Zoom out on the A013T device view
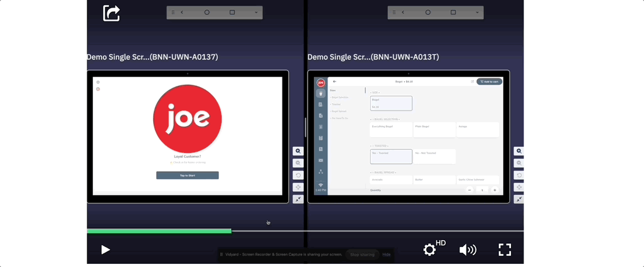The image size is (644, 267). 519,163
